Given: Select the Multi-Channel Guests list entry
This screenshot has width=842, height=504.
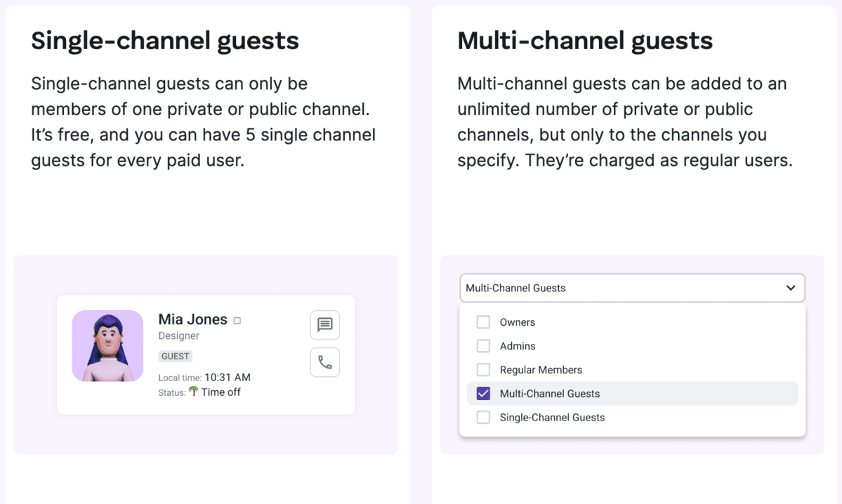Looking at the screenshot, I should (x=551, y=393).
